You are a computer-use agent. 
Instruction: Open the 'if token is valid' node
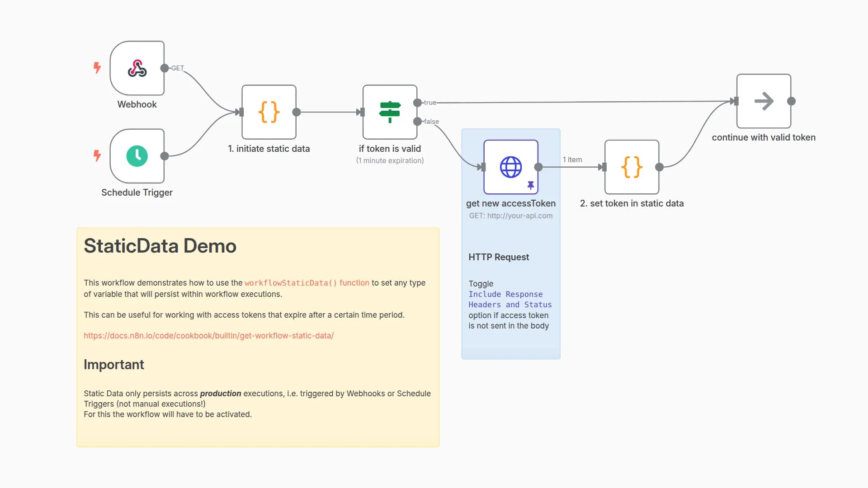[x=390, y=112]
